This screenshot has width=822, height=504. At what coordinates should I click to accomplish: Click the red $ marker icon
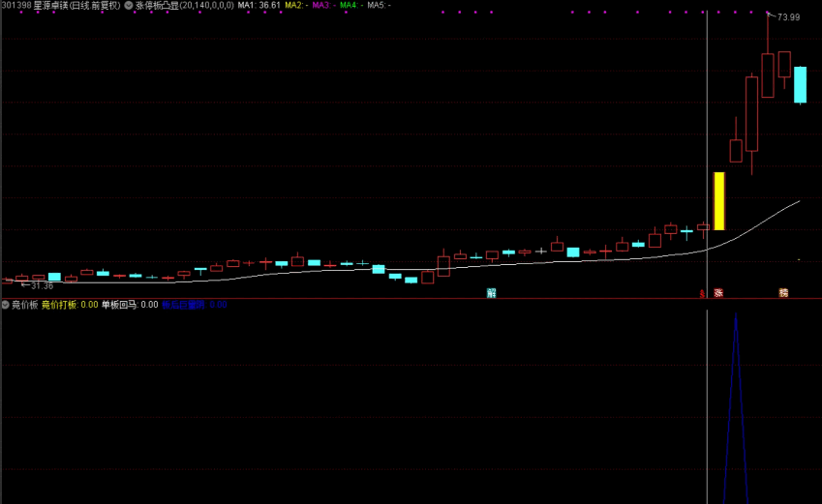tap(702, 294)
